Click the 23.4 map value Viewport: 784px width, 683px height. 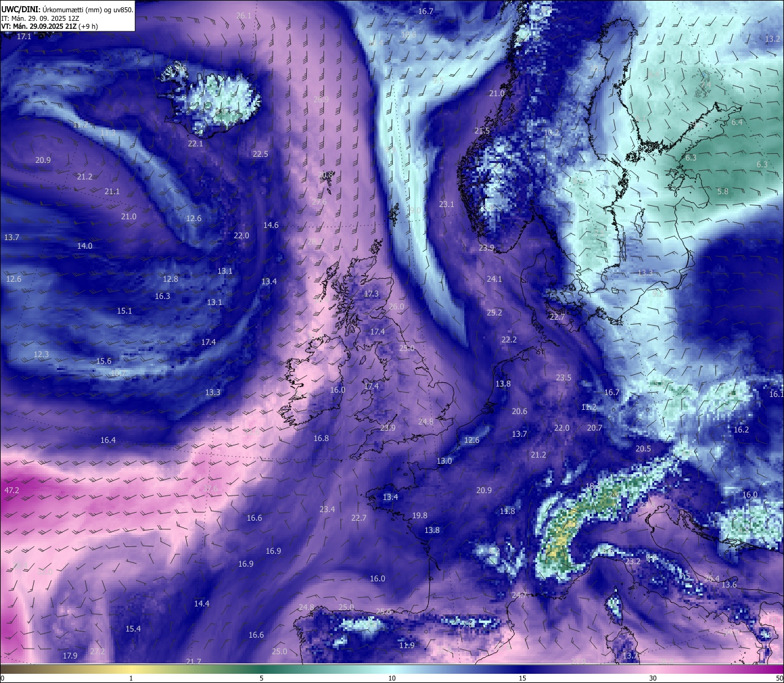(x=327, y=509)
